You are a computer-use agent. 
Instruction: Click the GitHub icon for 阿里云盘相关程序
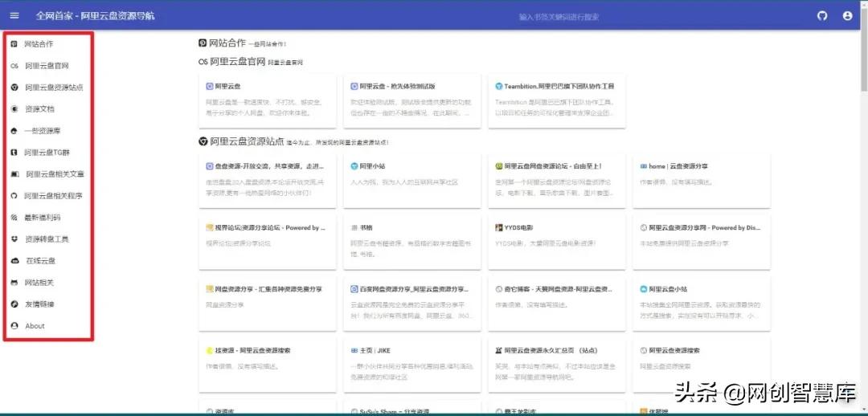pyautogui.click(x=14, y=196)
